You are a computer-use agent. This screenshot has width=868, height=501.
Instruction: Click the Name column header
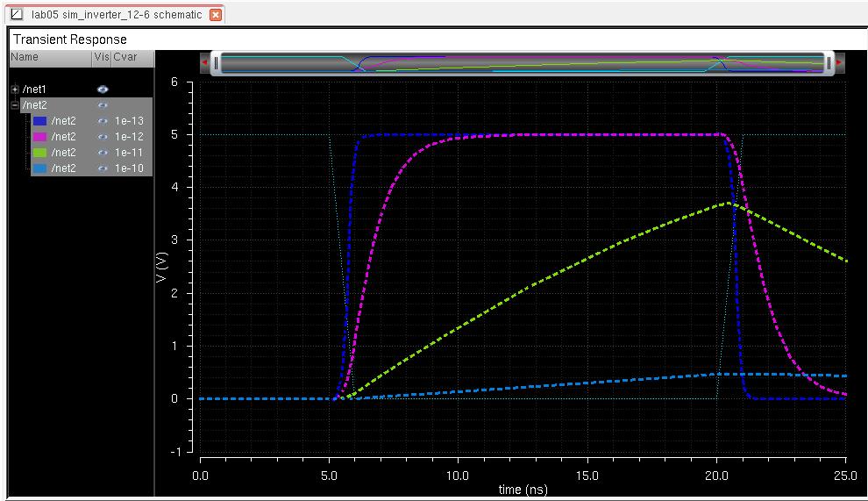pyautogui.click(x=25, y=57)
